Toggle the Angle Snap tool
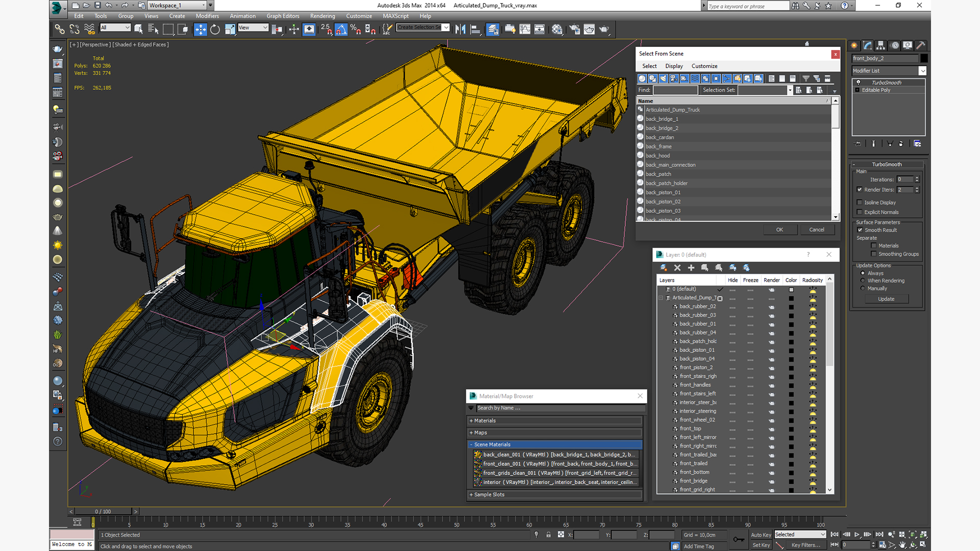The height and width of the screenshot is (551, 980). point(341,29)
